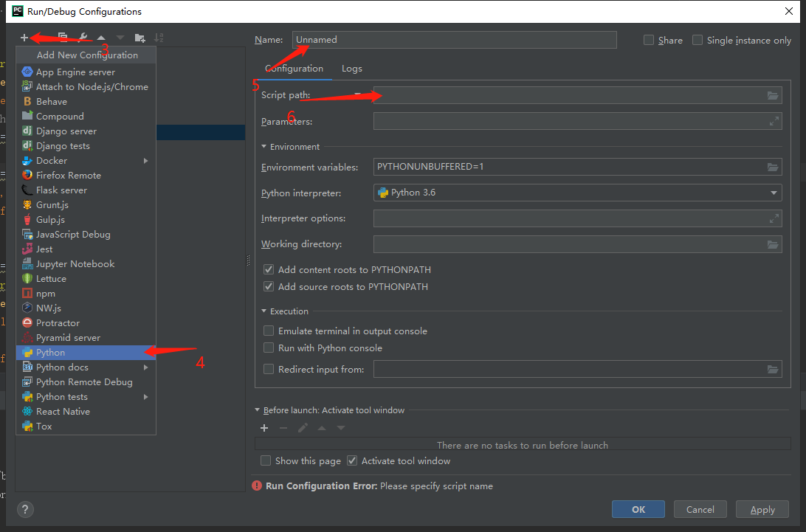
Task: Select Grunt.js from the list
Action: [x=86, y=205]
